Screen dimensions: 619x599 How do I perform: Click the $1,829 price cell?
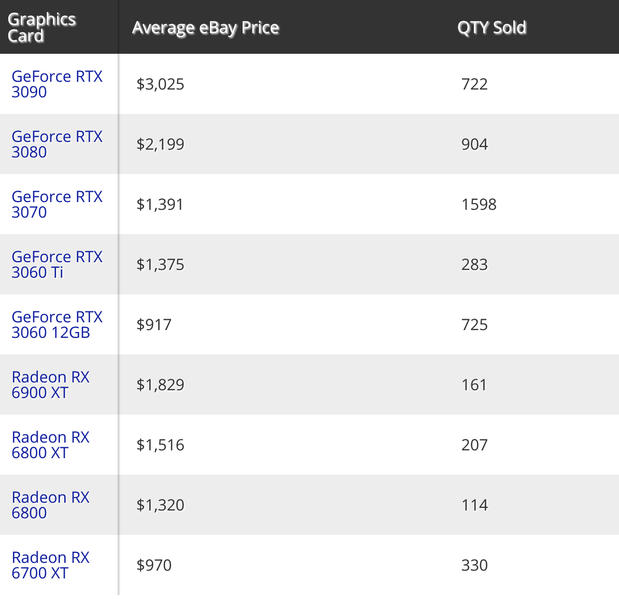[x=160, y=384]
